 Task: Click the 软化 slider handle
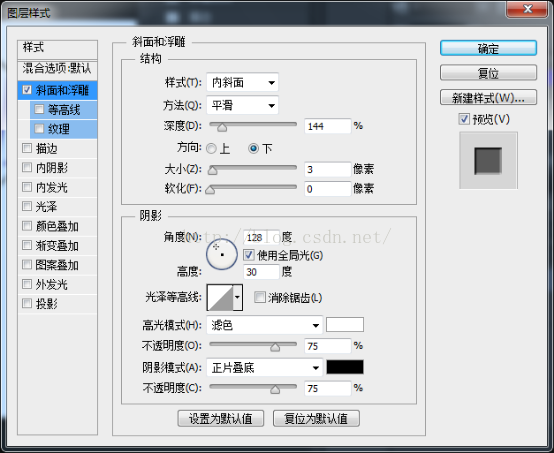coord(210,190)
